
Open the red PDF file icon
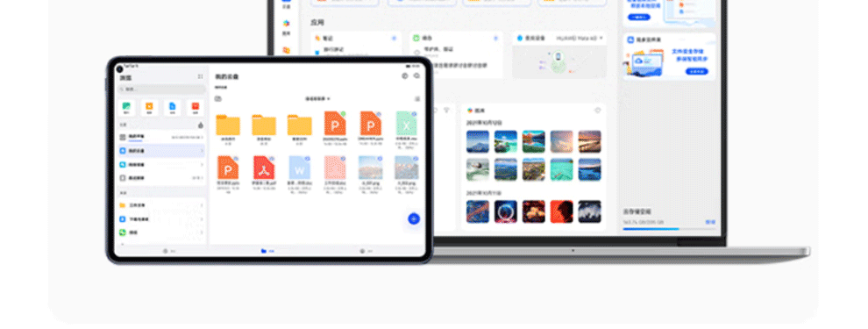click(x=264, y=168)
